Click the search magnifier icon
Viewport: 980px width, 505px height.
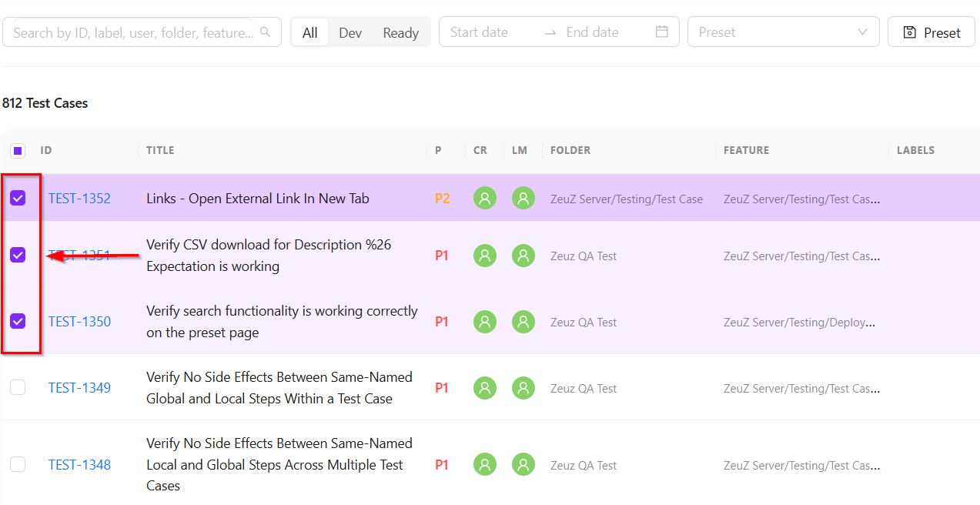[x=266, y=32]
